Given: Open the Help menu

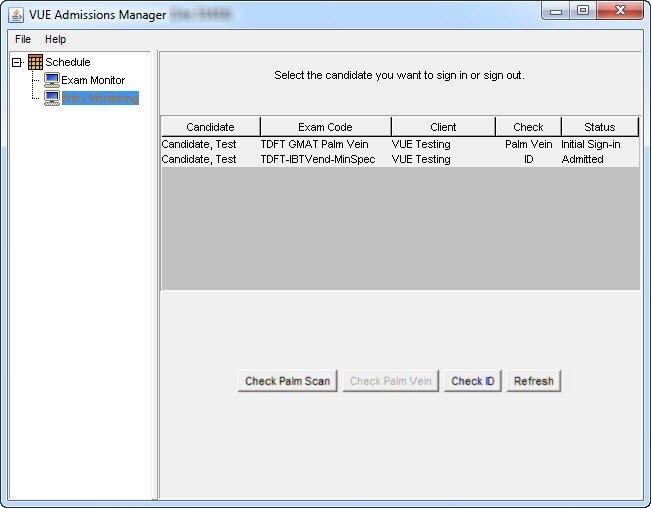Looking at the screenshot, I should [x=56, y=39].
